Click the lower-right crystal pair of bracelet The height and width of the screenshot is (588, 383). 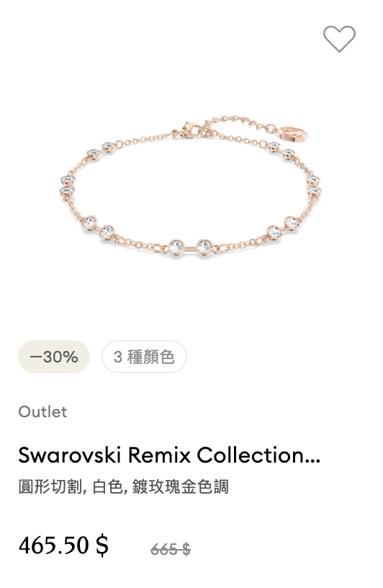click(x=284, y=228)
